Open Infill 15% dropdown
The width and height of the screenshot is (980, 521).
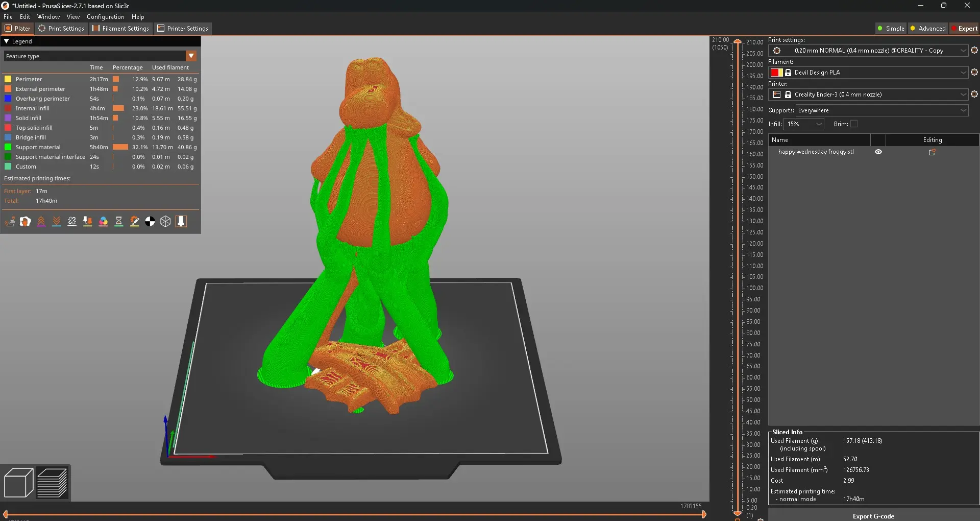(x=804, y=124)
